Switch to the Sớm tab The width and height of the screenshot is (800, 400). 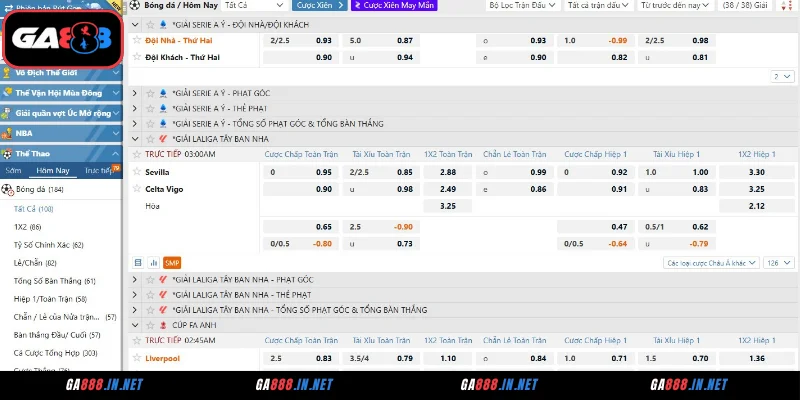(12, 171)
